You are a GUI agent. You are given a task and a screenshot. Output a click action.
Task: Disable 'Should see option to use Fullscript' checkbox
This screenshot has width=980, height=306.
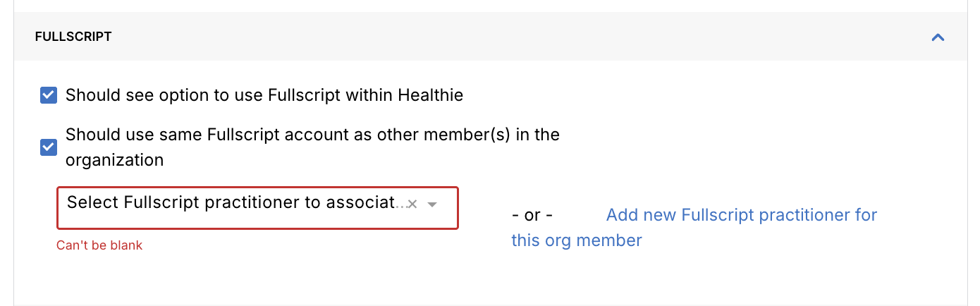49,95
